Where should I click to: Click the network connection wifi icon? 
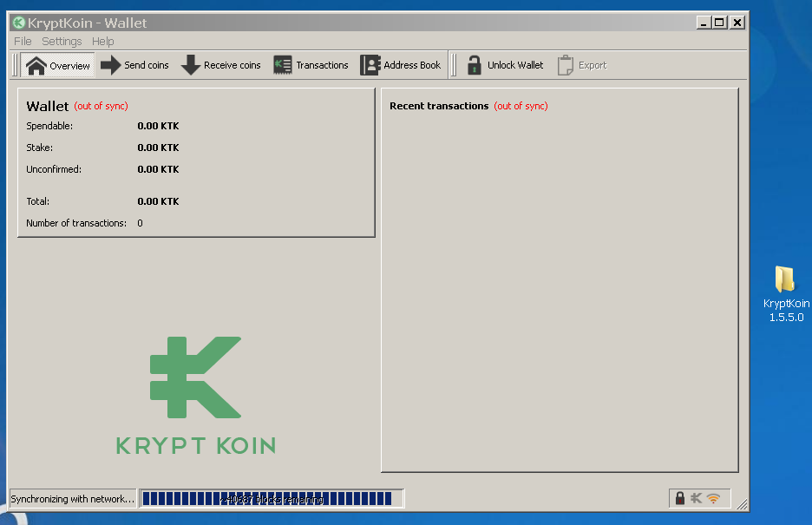[713, 498]
